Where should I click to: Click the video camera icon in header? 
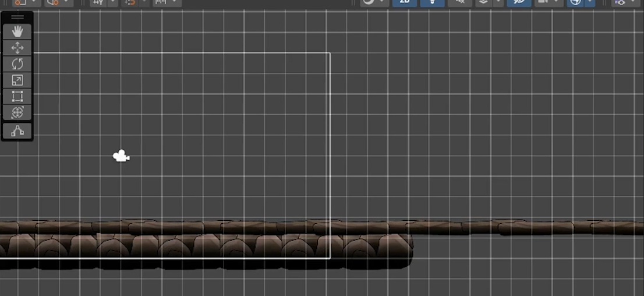[543, 2]
